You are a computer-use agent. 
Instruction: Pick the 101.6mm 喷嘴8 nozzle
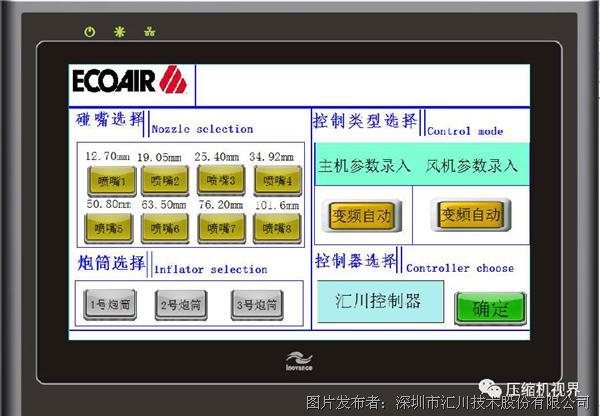click(277, 228)
